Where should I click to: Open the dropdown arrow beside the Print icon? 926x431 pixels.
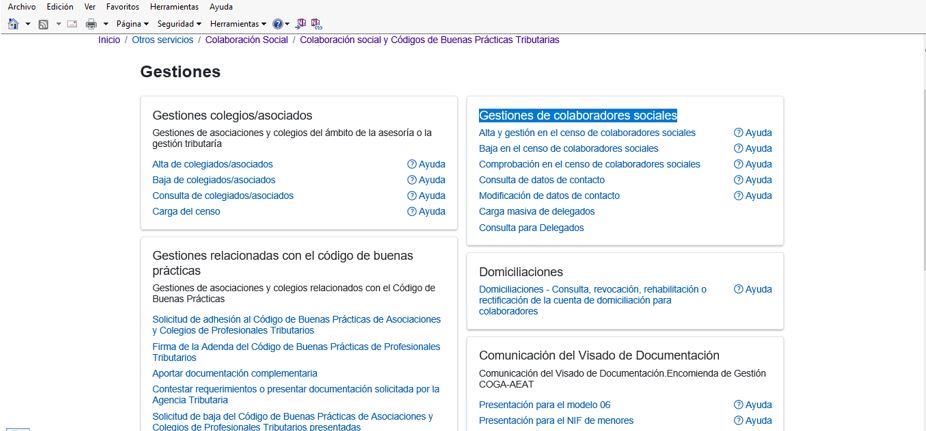(105, 23)
